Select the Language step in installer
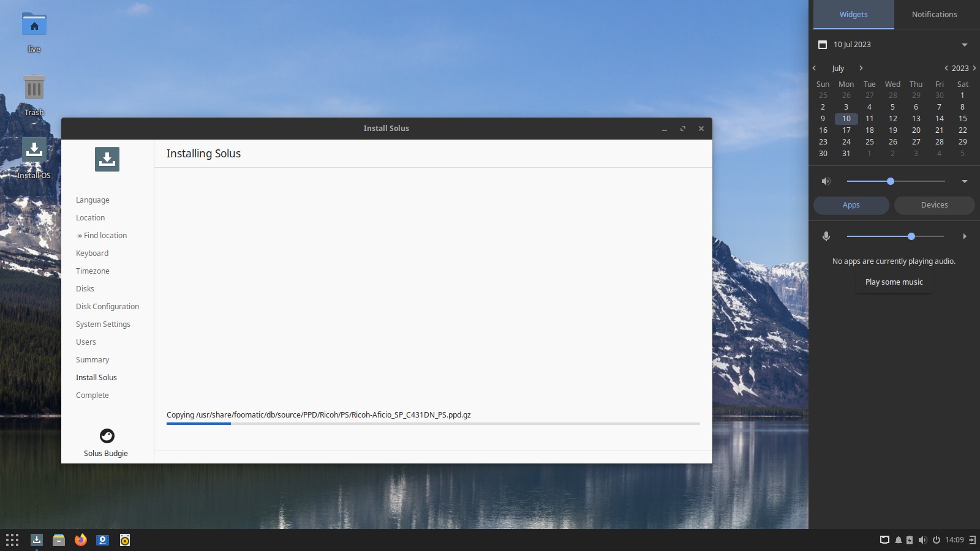This screenshot has height=551, width=980. [x=92, y=200]
